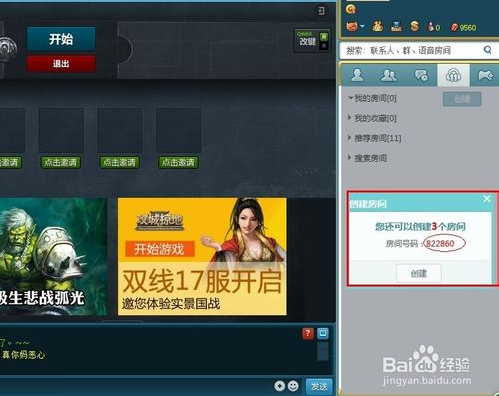Click the orange cat-face status avatar icon
The image size is (499, 396).
pos(352,26)
